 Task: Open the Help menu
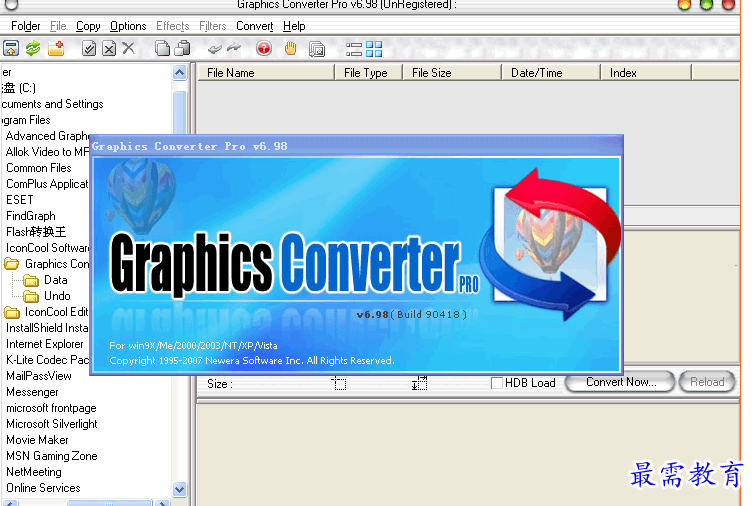click(294, 26)
